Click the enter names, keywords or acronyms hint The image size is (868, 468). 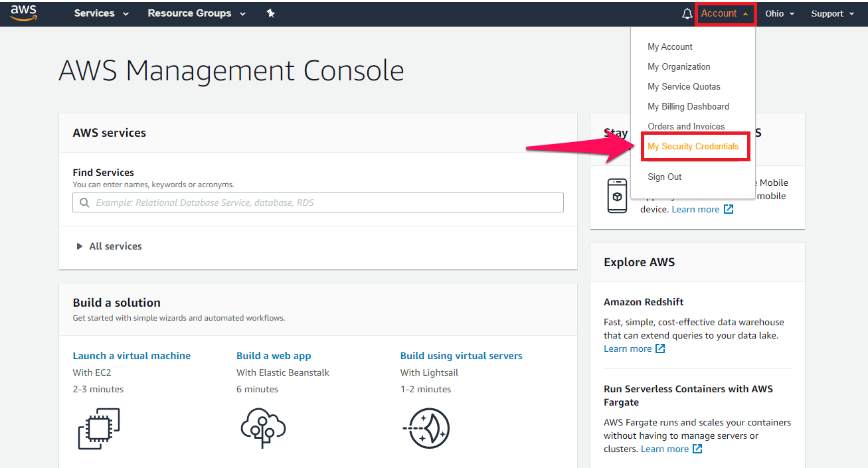point(153,185)
